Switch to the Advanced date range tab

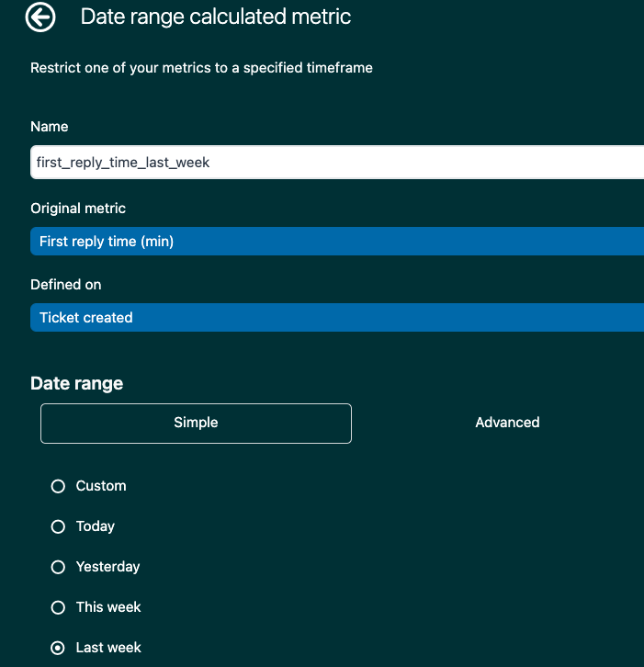[507, 424]
